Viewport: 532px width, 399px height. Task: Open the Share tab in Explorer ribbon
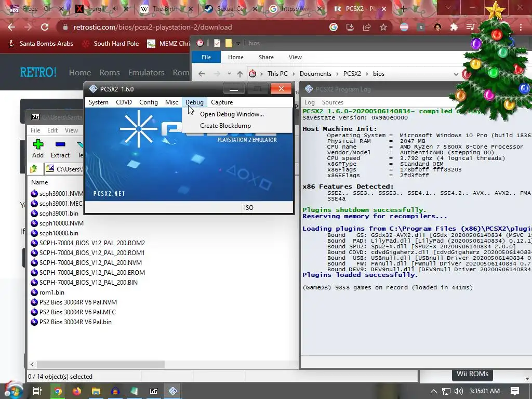pyautogui.click(x=266, y=57)
